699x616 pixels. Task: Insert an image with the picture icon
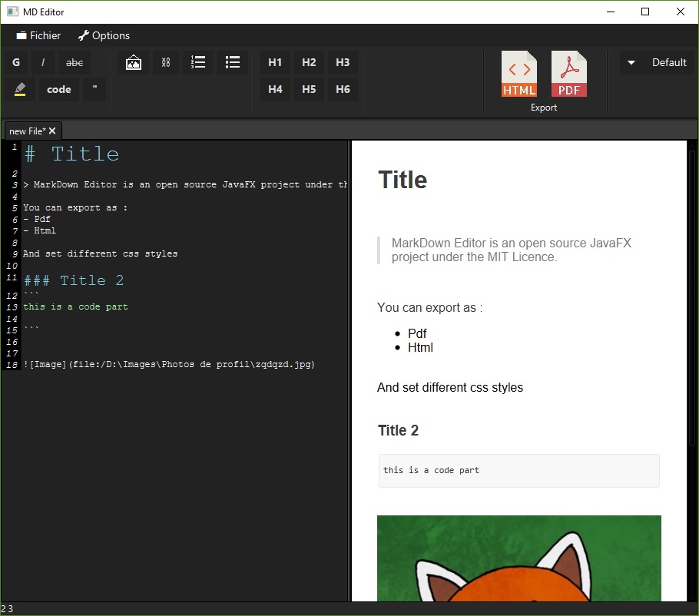pos(134,63)
